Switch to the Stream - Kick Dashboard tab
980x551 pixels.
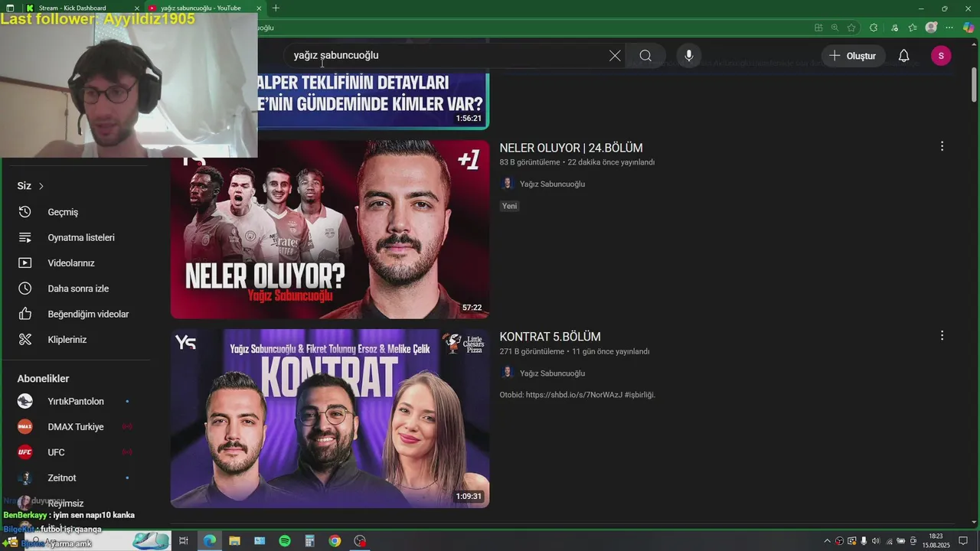click(x=83, y=8)
